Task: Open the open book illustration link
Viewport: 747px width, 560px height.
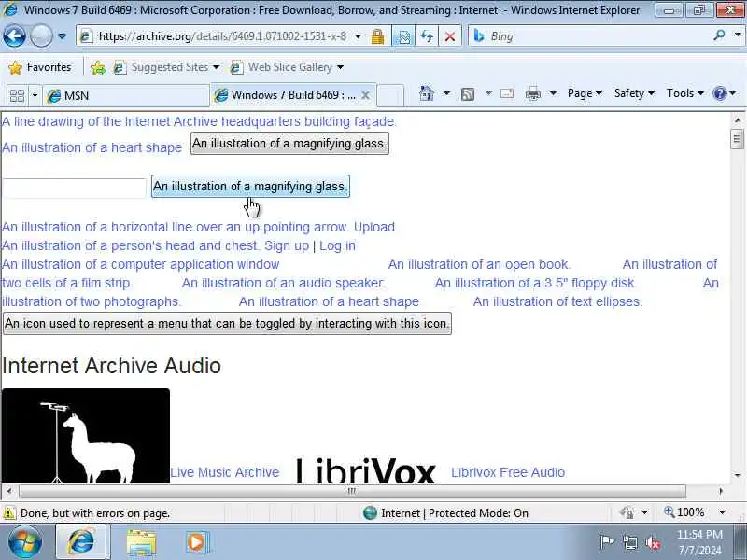Action: pos(479,264)
